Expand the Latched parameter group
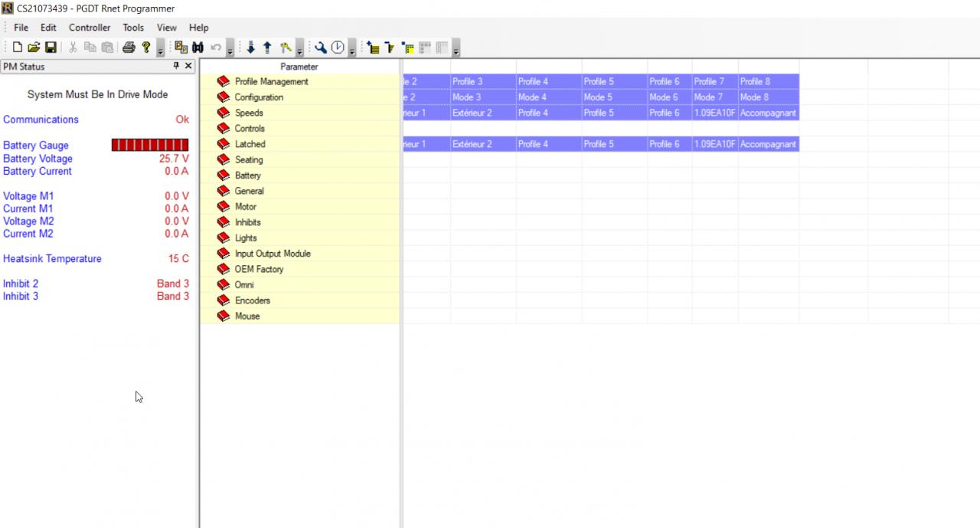This screenshot has height=528, width=980. [224, 144]
